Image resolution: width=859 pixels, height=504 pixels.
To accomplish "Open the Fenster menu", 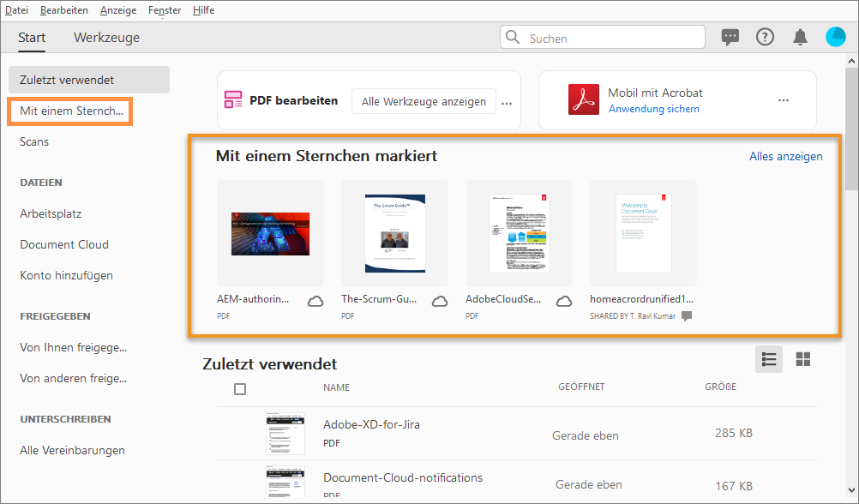I will click(x=165, y=10).
